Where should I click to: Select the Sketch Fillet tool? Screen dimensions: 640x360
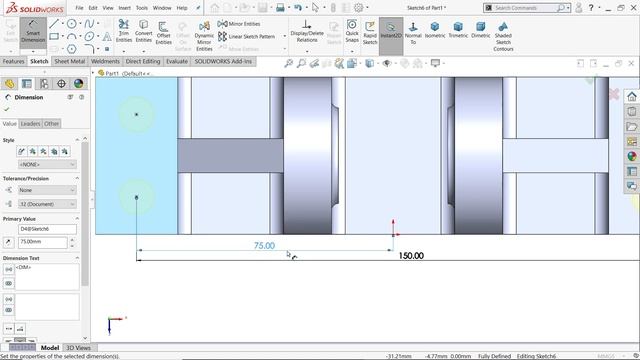(89, 49)
